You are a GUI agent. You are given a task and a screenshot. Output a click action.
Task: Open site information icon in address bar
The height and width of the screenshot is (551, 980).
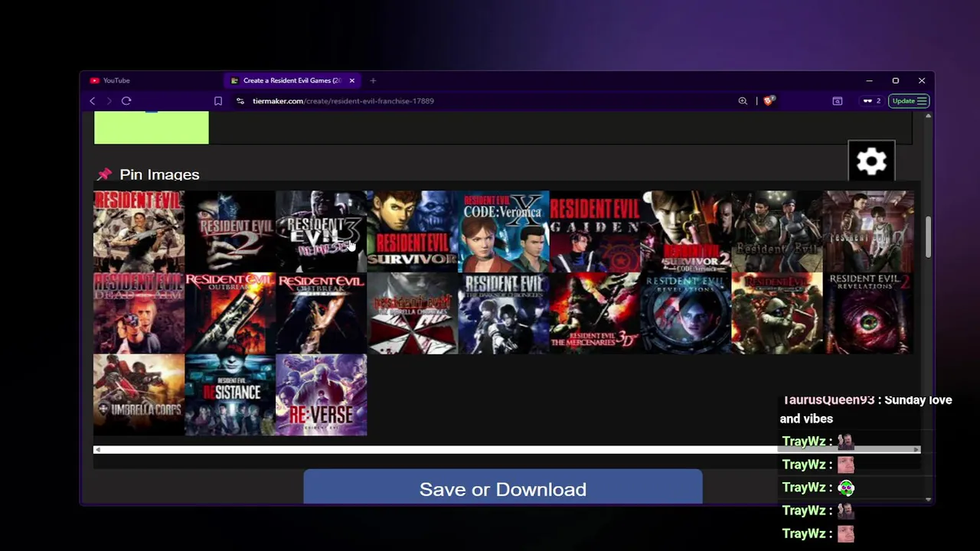[240, 101]
